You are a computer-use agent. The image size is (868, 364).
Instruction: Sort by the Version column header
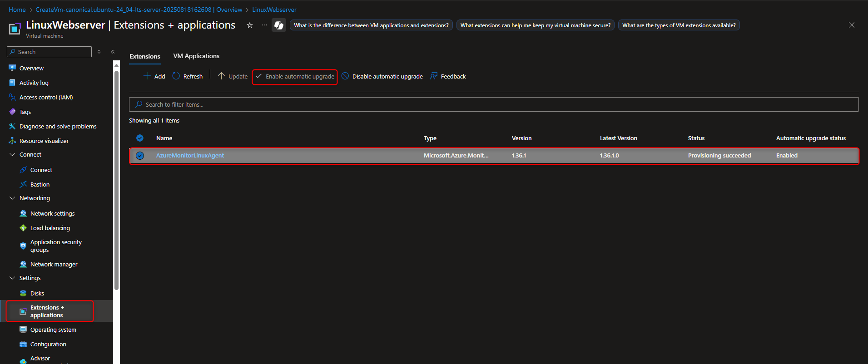coord(521,138)
